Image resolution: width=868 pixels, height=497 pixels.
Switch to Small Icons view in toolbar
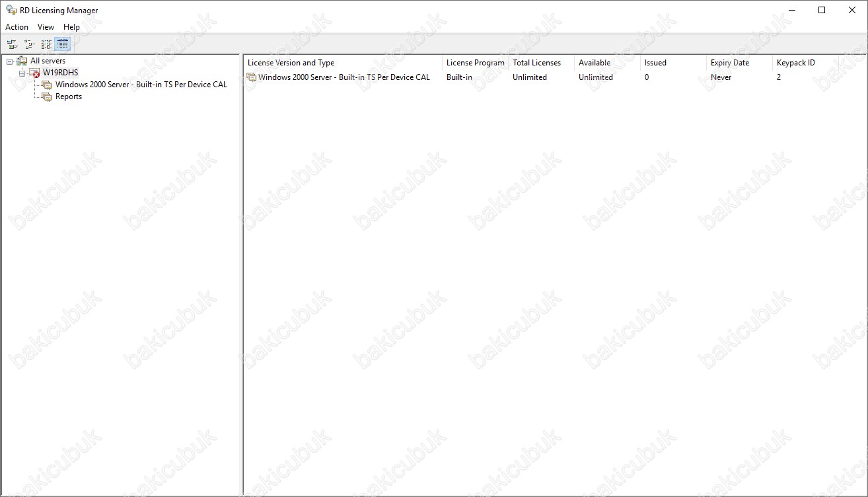point(29,44)
